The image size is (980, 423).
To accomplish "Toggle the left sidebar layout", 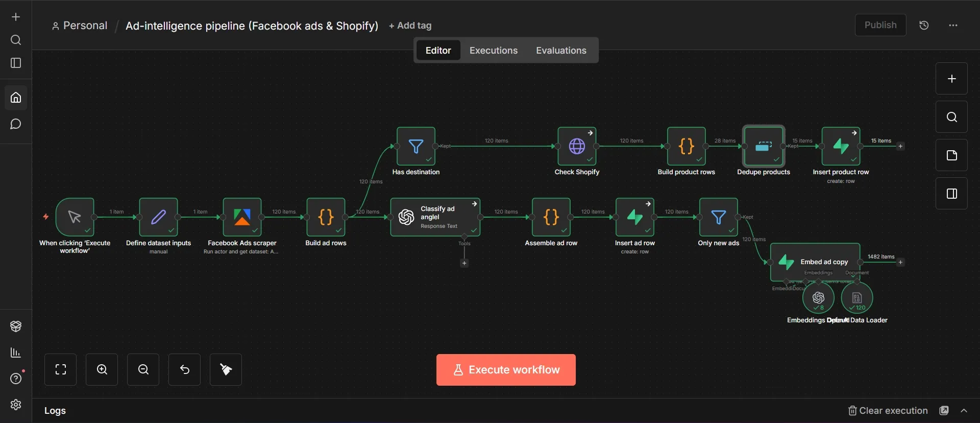I will (x=16, y=63).
